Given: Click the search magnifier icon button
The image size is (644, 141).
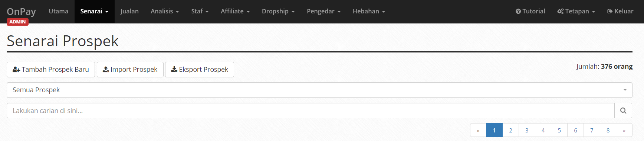Looking at the screenshot, I should point(623,110).
